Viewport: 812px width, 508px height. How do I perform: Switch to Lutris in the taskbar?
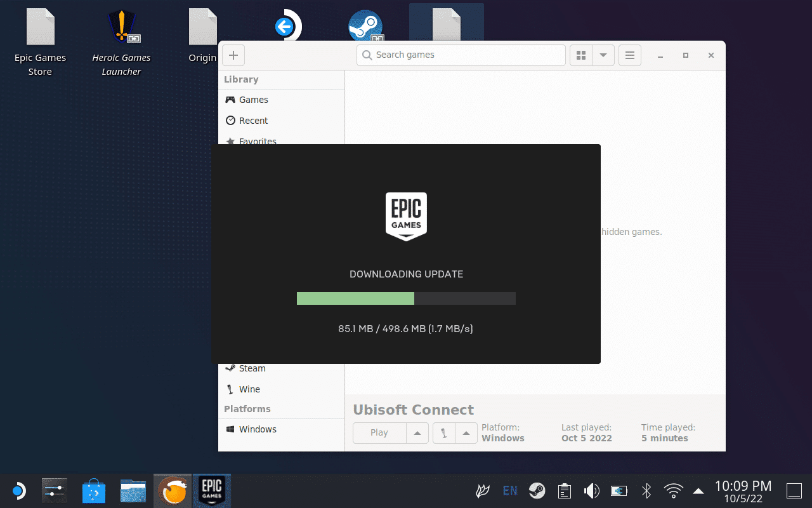tap(173, 491)
